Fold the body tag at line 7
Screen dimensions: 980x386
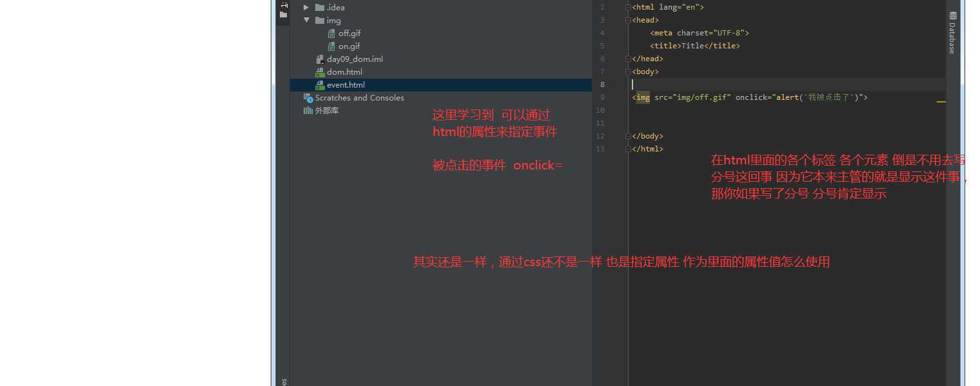[x=628, y=72]
